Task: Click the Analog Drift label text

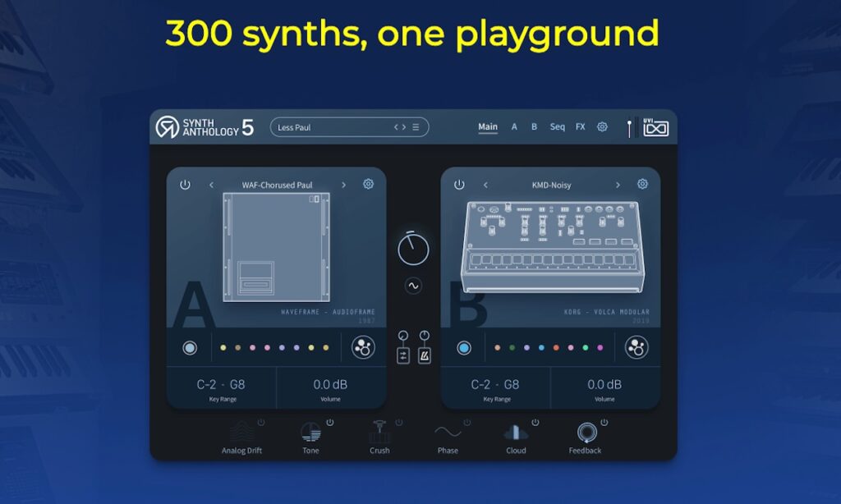Action: point(242,451)
